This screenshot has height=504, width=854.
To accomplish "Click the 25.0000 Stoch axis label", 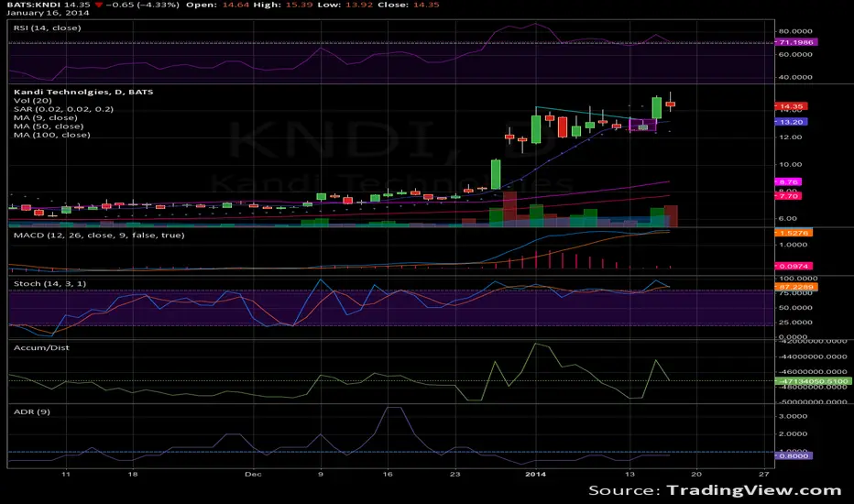I will 795,323.
